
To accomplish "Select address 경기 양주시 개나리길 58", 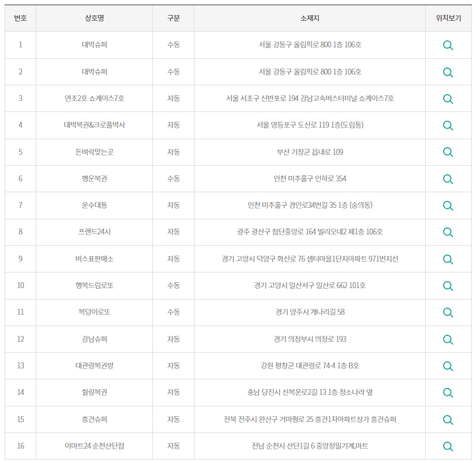I will click(x=310, y=312).
